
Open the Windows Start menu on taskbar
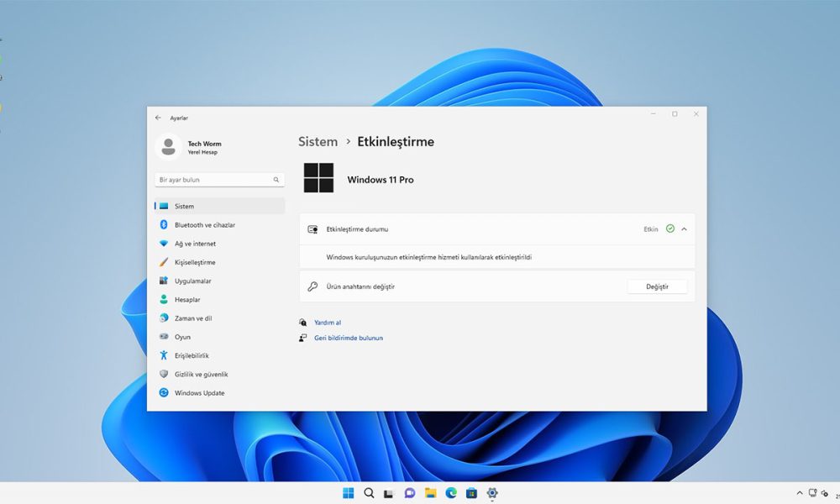click(348, 493)
